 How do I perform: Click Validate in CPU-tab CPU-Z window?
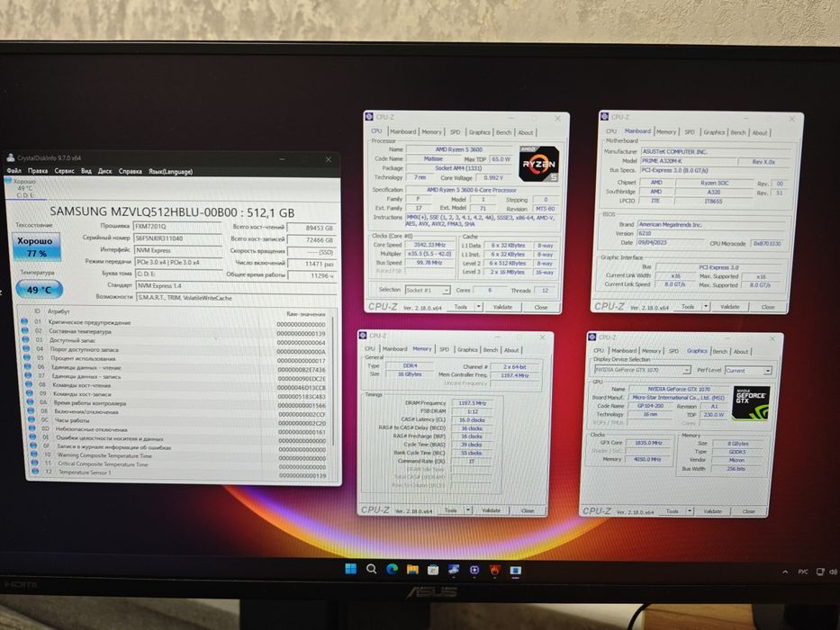click(502, 307)
